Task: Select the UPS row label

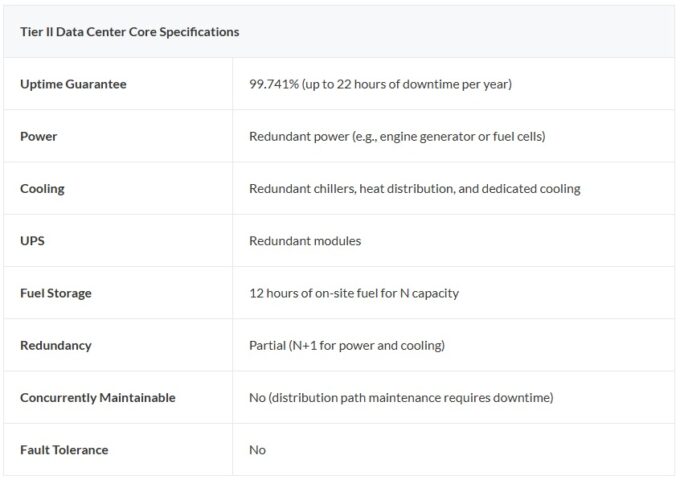Action: (33, 241)
